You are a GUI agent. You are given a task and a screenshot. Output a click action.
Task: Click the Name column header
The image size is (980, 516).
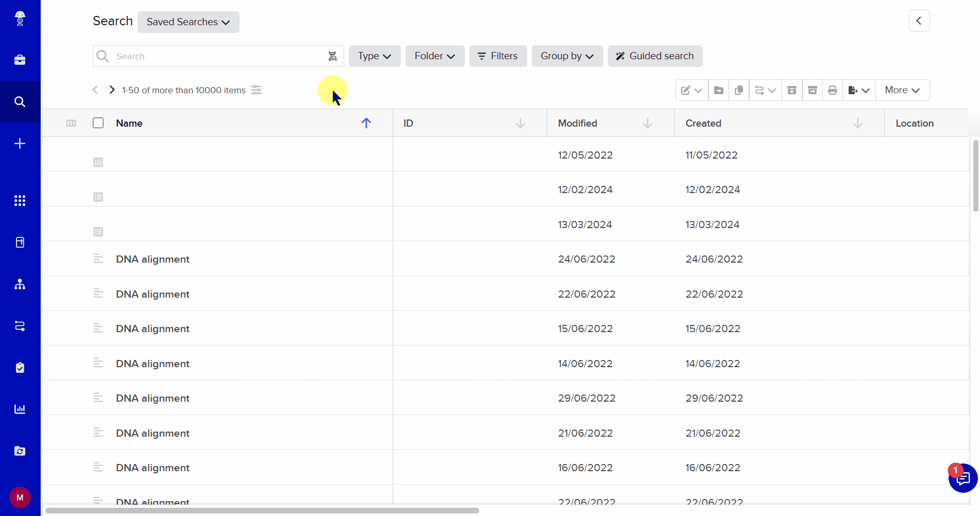click(x=129, y=123)
